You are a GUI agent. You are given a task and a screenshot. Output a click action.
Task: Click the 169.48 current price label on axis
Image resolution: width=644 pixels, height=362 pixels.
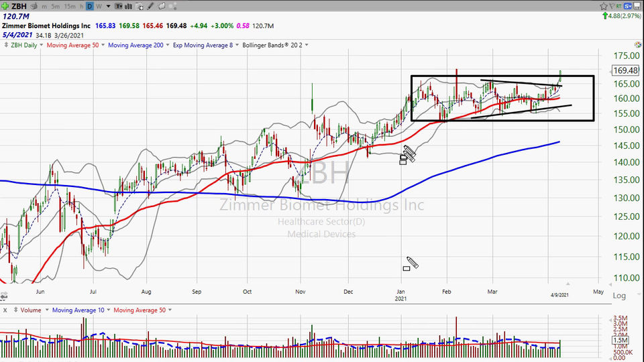point(625,70)
